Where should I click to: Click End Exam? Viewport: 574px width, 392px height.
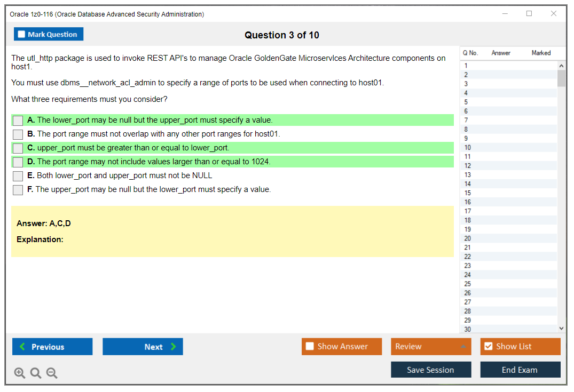pyautogui.click(x=520, y=370)
